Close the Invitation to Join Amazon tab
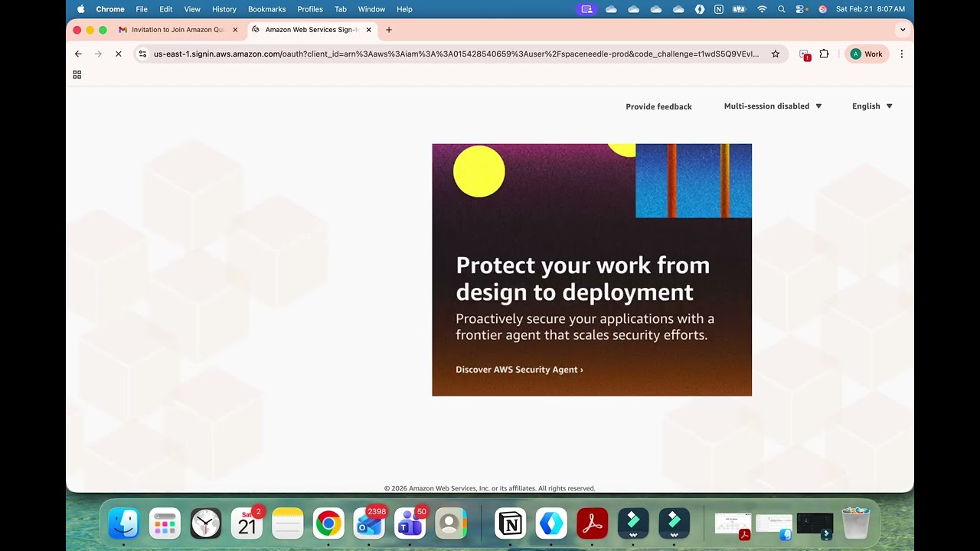Viewport: 980px width, 551px height. tap(235, 30)
